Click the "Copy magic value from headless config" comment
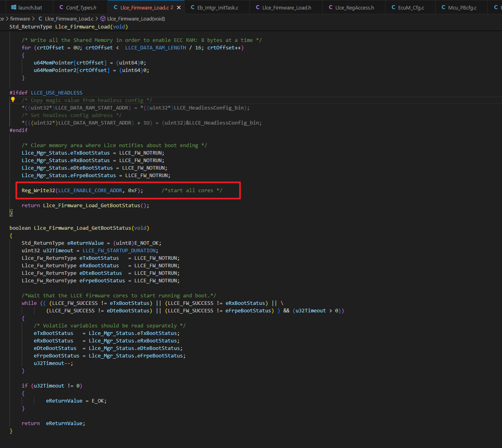The width and height of the screenshot is (502, 448). tap(87, 100)
